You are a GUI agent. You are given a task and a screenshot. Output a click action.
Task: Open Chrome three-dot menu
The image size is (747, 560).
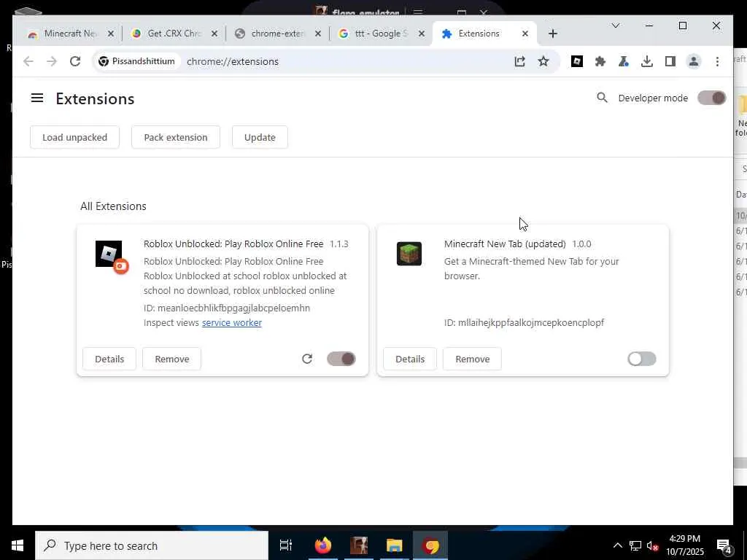click(717, 61)
